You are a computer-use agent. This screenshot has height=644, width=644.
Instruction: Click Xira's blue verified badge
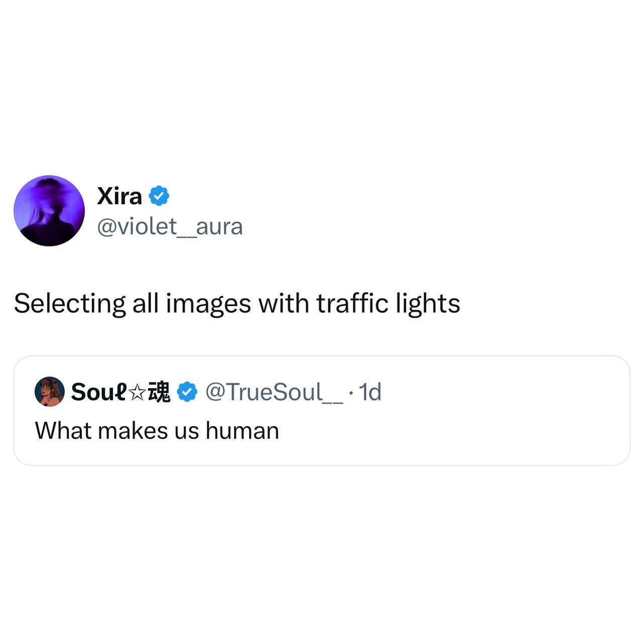[x=159, y=196]
